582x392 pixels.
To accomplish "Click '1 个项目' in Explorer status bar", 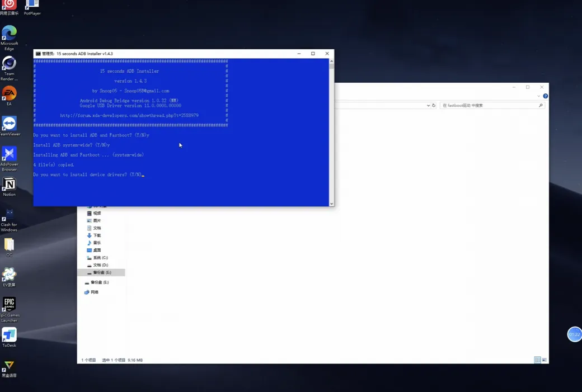I will [x=89, y=360].
